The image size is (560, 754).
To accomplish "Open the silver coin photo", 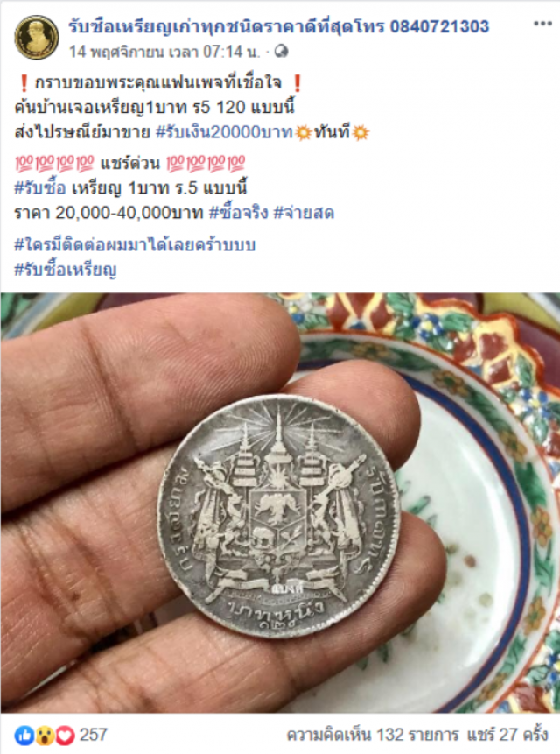I will click(279, 517).
